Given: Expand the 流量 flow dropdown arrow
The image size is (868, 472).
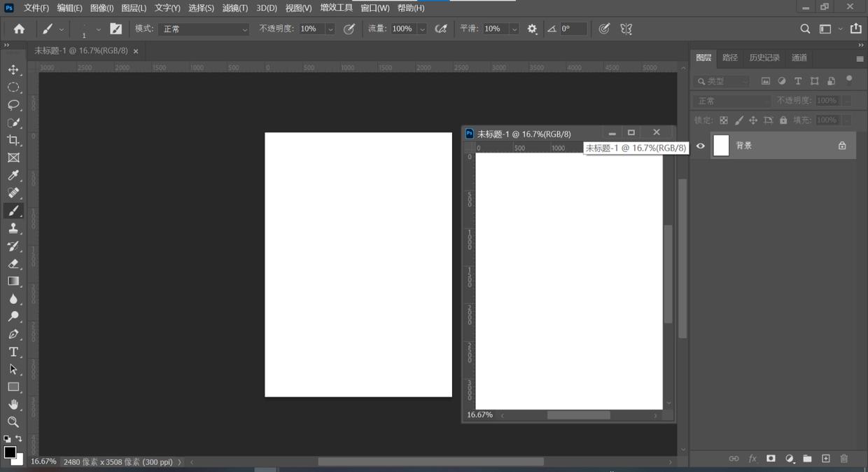Looking at the screenshot, I should [x=422, y=29].
